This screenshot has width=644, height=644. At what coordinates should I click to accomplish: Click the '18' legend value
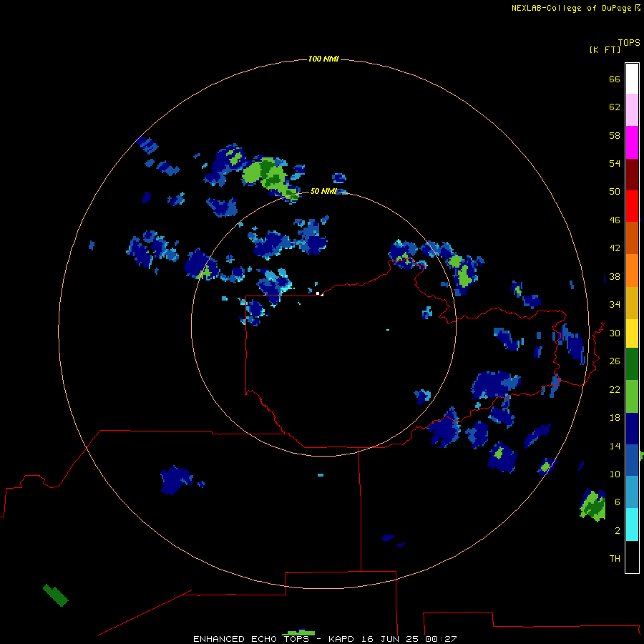tap(615, 418)
